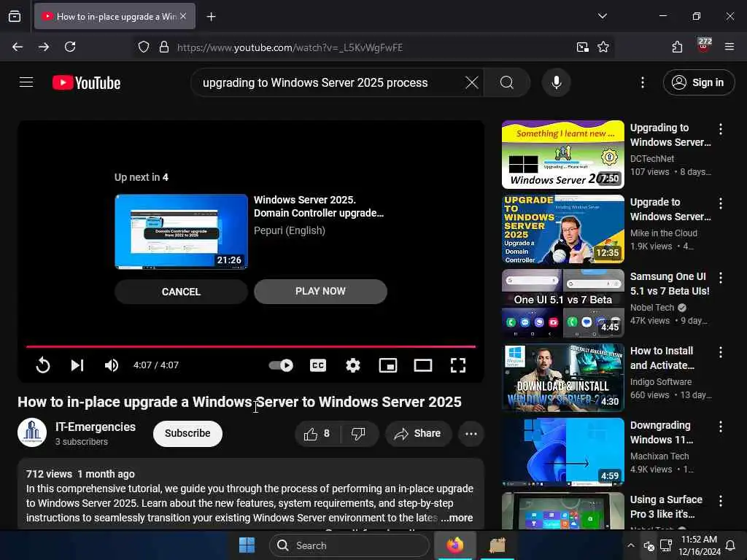The width and height of the screenshot is (747, 560).
Task: Click the address bar URL
Action: coord(290,47)
